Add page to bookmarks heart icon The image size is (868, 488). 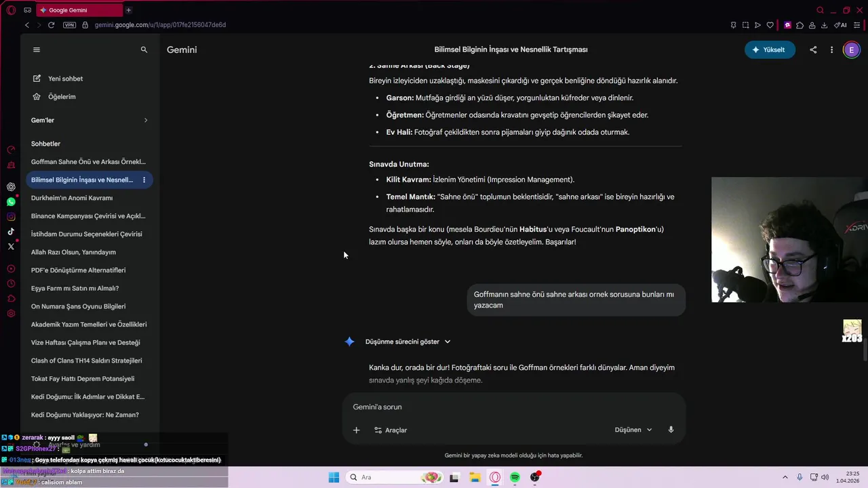pyautogui.click(x=770, y=25)
